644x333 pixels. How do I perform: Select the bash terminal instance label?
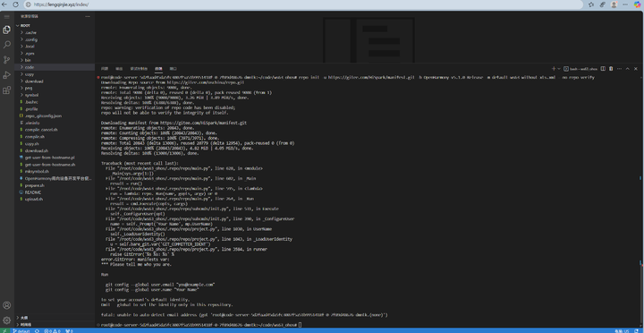coord(580,69)
